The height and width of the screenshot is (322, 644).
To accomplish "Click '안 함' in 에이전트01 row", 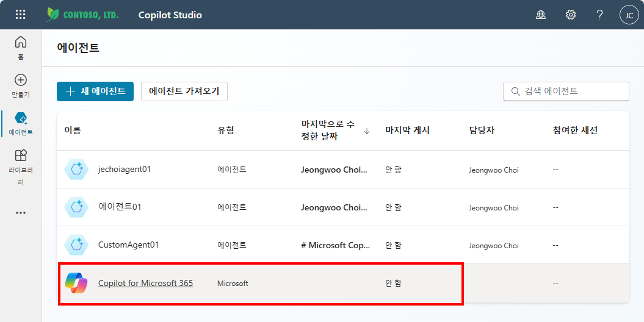I will click(x=393, y=207).
